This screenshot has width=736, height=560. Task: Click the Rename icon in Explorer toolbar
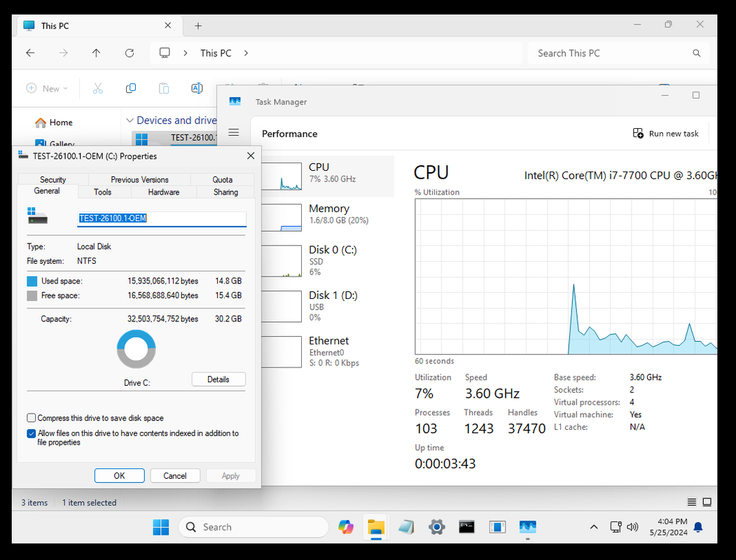tap(197, 88)
